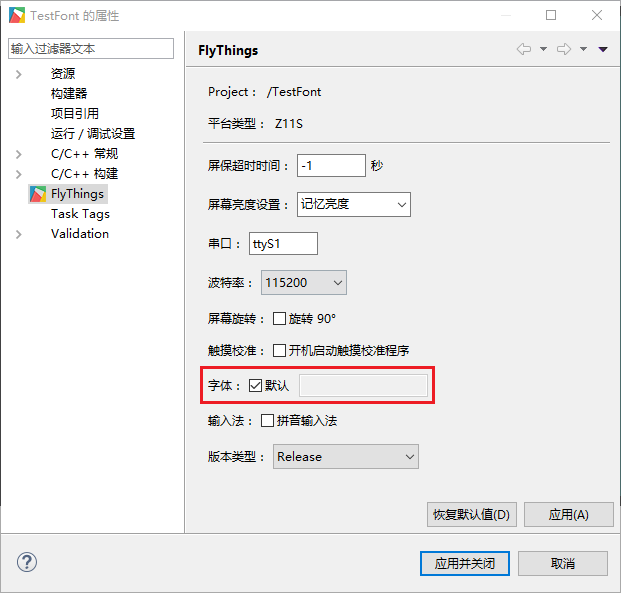Viewport: 621px width, 593px height.
Task: Expand the 资源 tree node
Action: tap(18, 74)
